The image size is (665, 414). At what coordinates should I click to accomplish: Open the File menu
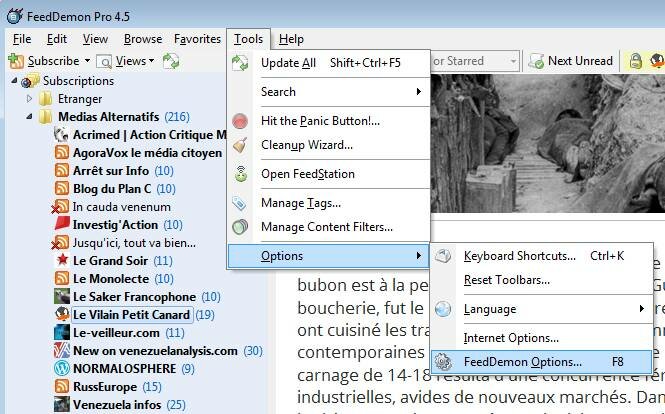(x=22, y=39)
